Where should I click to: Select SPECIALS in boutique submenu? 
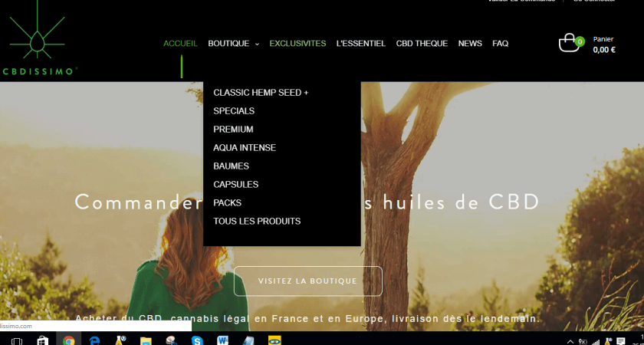coord(234,111)
